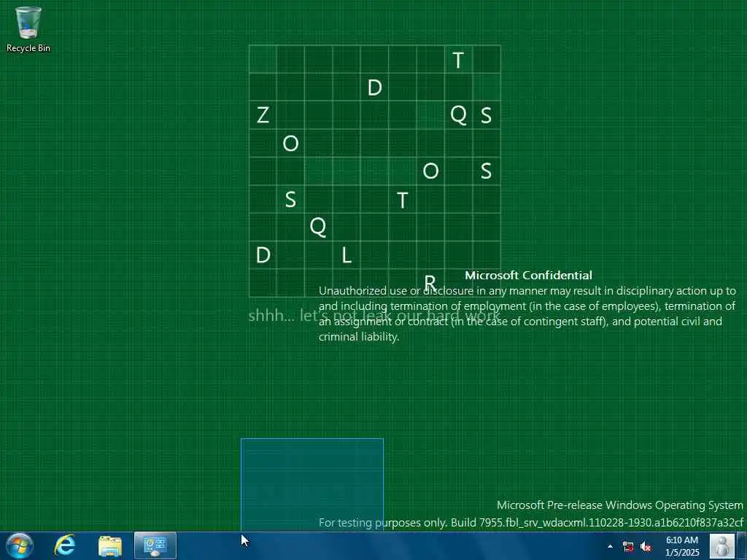The image size is (747, 560).
Task: Open the clock showing 6:10 AM
Action: point(682,546)
